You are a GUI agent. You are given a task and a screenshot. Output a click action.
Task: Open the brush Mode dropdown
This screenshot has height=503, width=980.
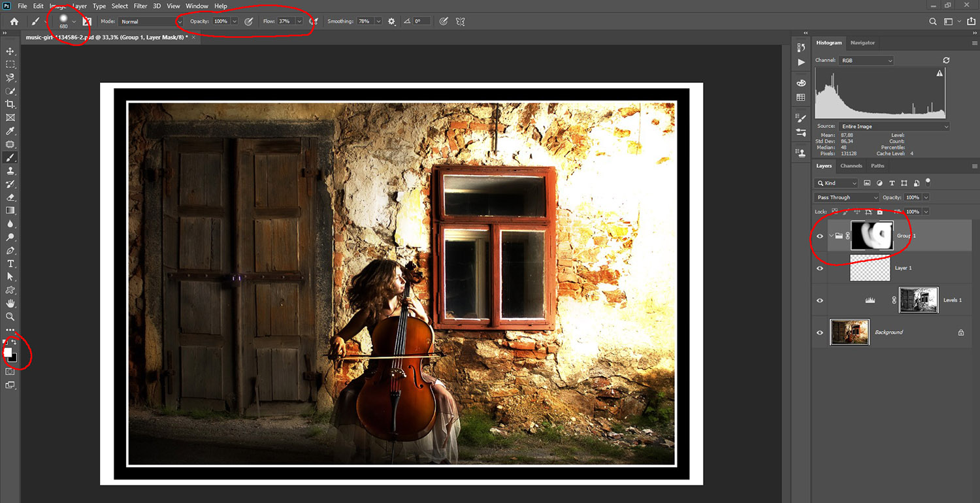pos(151,22)
